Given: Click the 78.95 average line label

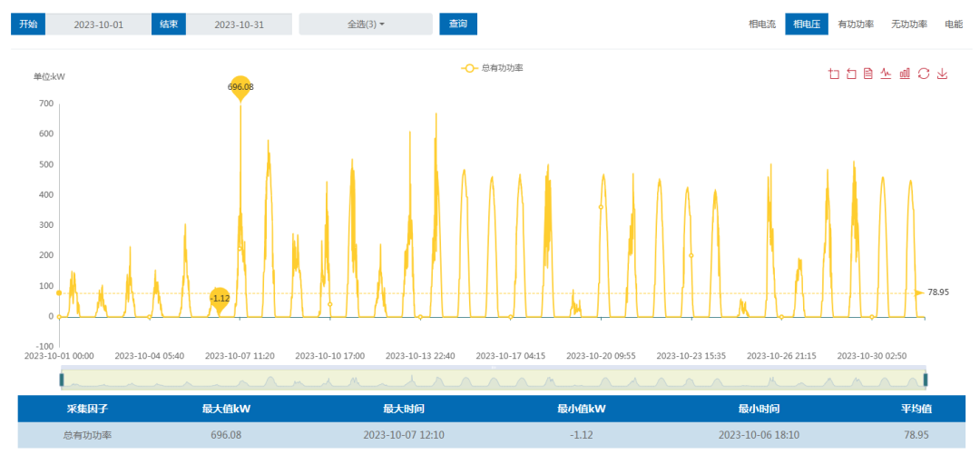Looking at the screenshot, I should pos(938,292).
